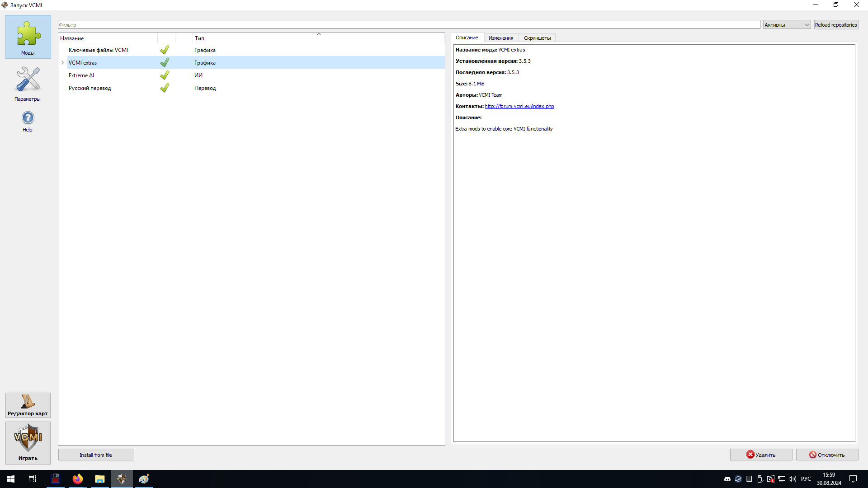Expand the VCMI extras mod submods
This screenshot has width=868, height=488.
[x=63, y=63]
